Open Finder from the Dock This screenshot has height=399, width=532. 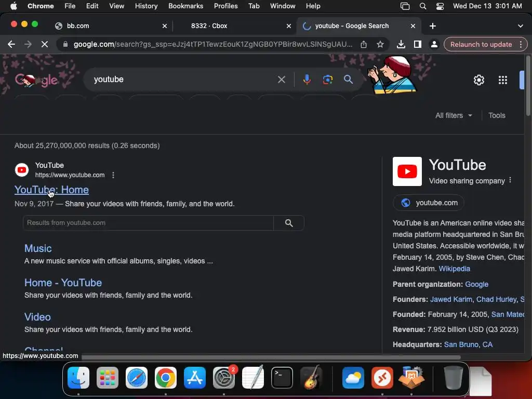[x=78, y=378]
